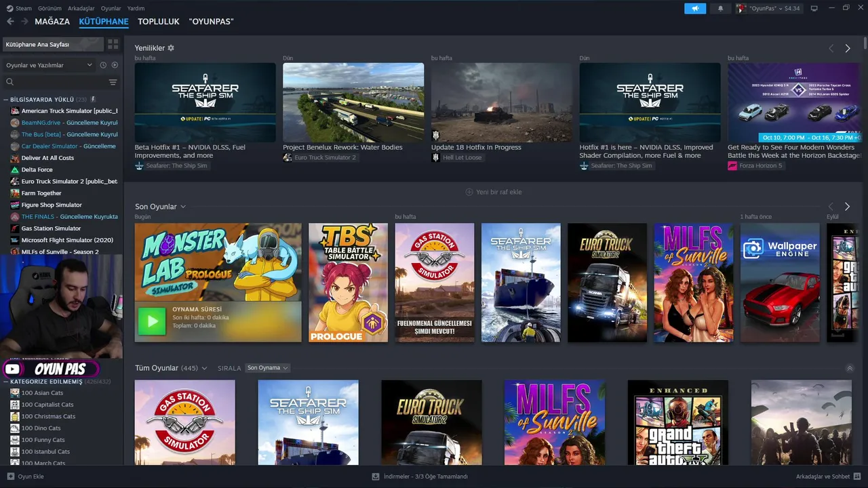Open the Görünüm menu
The height and width of the screenshot is (488, 868).
pyautogui.click(x=50, y=8)
